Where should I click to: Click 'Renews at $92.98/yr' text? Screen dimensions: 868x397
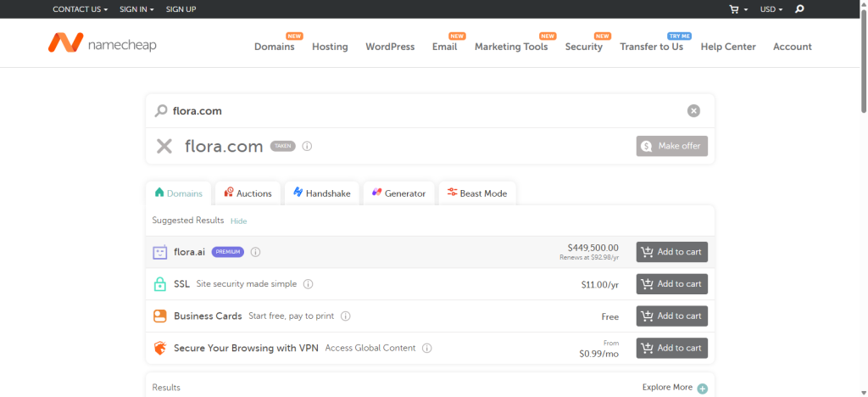click(589, 258)
